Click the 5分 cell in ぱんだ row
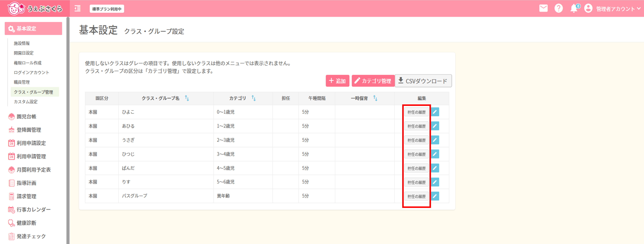Screen dimensions: 644x244 click(x=317, y=168)
